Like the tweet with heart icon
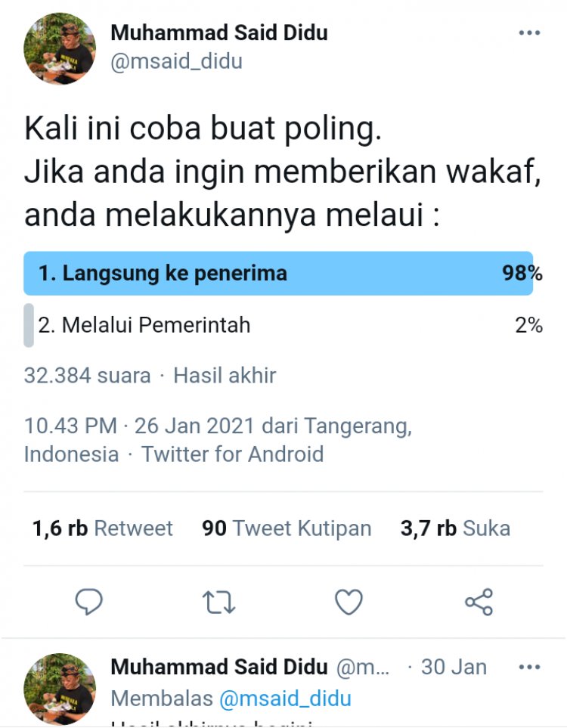The height and width of the screenshot is (728, 567). tap(349, 603)
